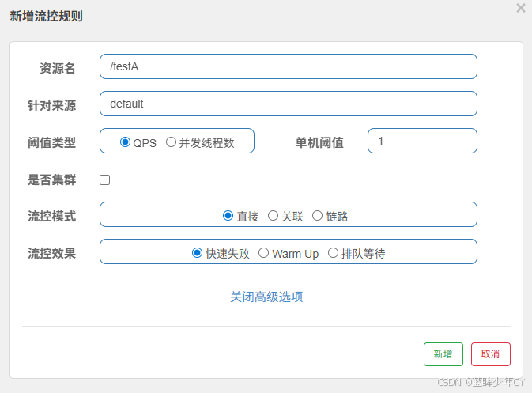Click the 流控效果 label
Viewport: 532px width, 393px height.
[51, 254]
